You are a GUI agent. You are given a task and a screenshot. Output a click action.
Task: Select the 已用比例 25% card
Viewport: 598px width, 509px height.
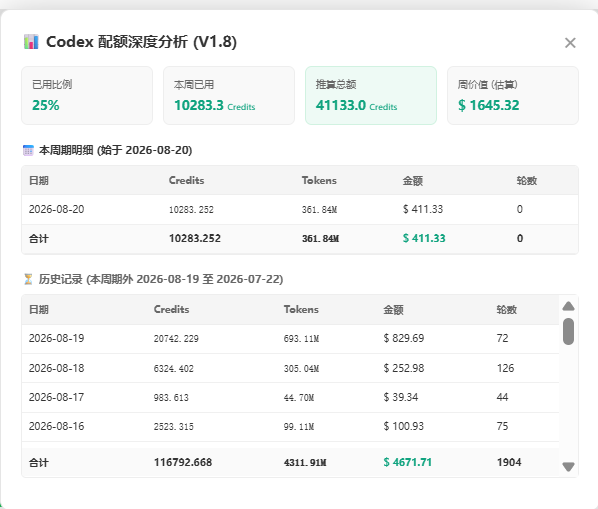coord(87,95)
